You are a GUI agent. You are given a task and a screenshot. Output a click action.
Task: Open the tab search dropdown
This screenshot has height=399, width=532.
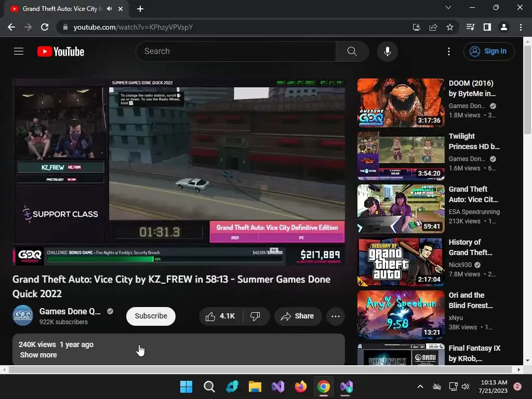tap(448, 7)
